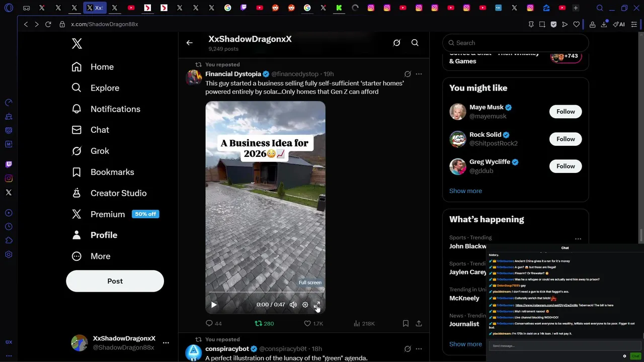Follow Rock Solid
644x362 pixels.
click(566, 139)
